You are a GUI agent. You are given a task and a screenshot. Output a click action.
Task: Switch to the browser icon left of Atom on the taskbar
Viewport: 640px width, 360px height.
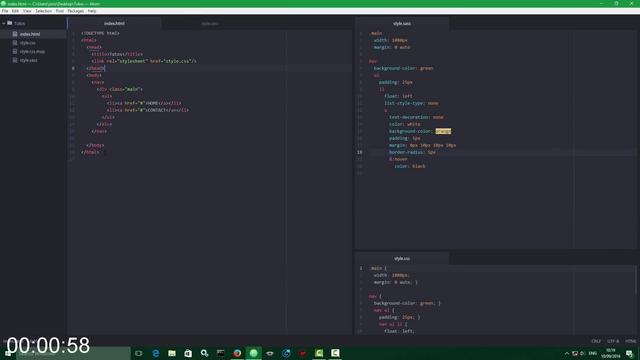(237, 353)
